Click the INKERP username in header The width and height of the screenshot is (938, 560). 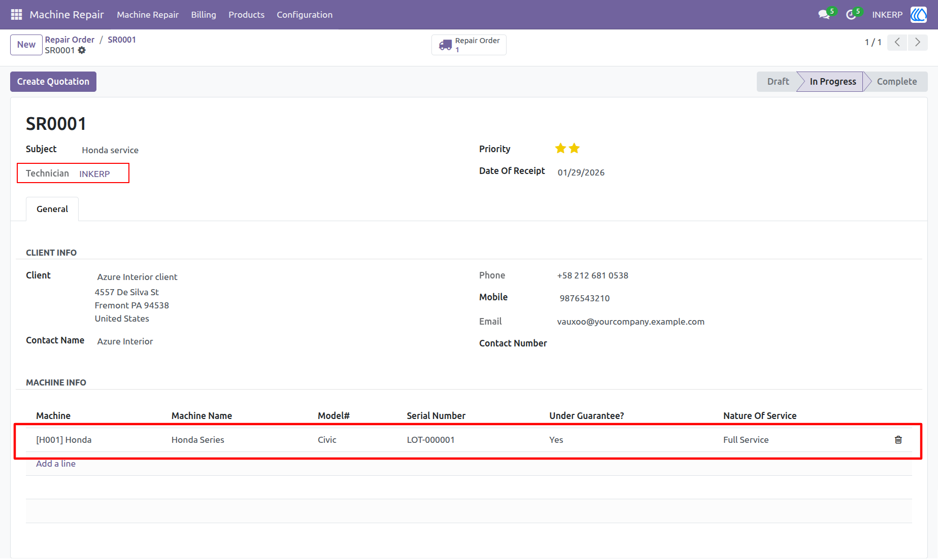[887, 15]
